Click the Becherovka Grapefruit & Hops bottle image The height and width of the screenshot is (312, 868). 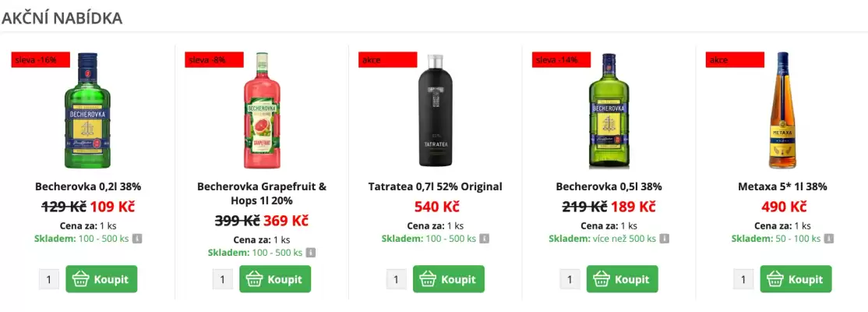pos(261,112)
